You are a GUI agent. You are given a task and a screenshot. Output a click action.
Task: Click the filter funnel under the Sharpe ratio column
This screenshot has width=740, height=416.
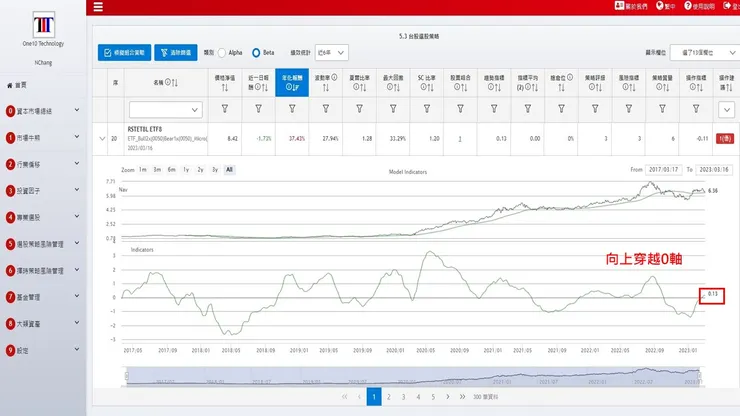point(359,109)
